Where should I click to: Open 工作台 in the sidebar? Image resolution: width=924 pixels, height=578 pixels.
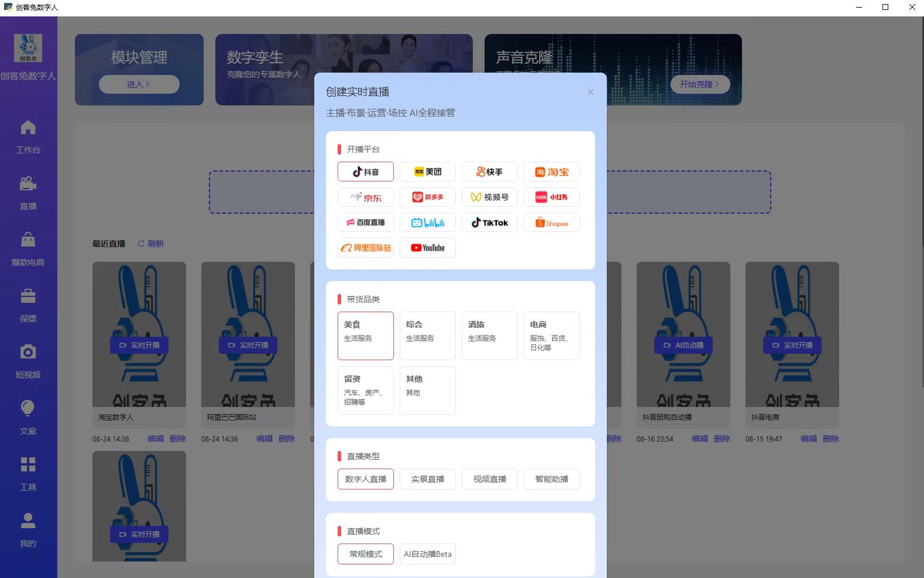coord(28,137)
